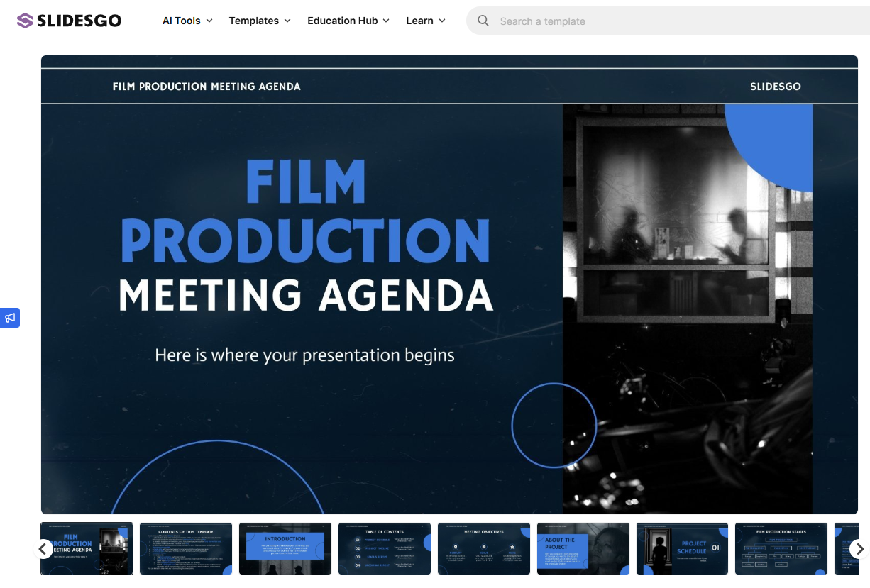Click the magnifier icon in the search bar
Image resolution: width=870 pixels, height=588 pixels.
tap(483, 21)
